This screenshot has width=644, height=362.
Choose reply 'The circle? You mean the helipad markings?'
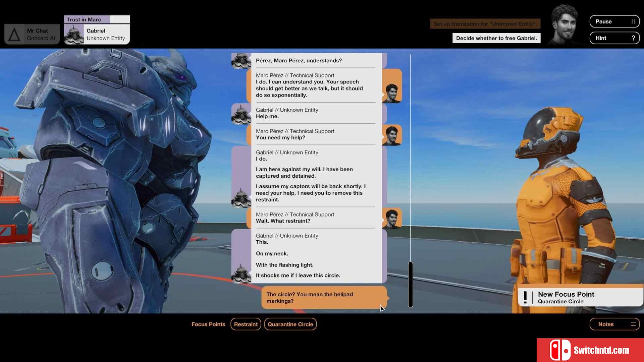click(x=324, y=298)
